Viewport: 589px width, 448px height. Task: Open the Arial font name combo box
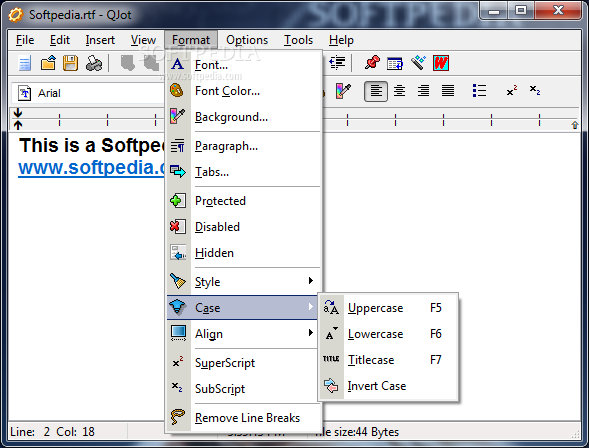[88, 93]
